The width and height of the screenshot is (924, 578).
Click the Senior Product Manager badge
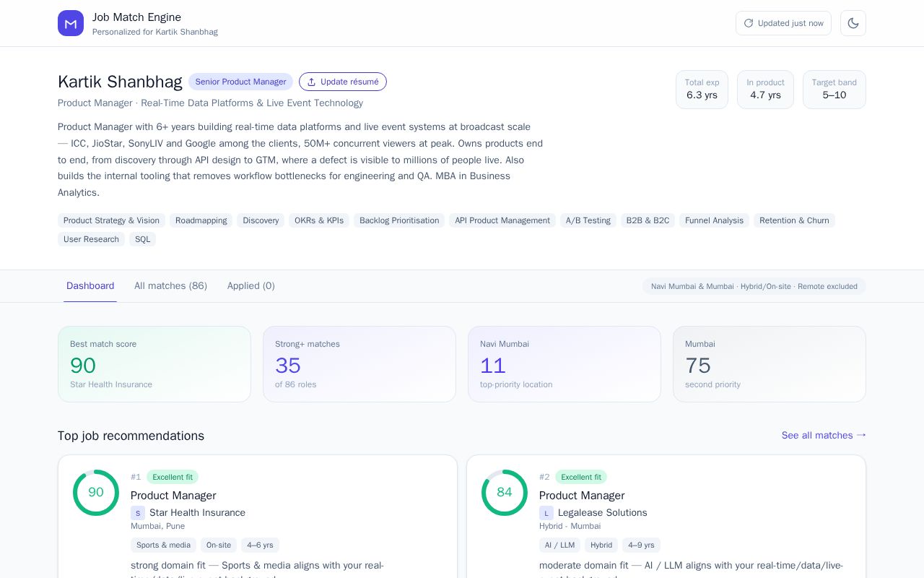(x=240, y=82)
